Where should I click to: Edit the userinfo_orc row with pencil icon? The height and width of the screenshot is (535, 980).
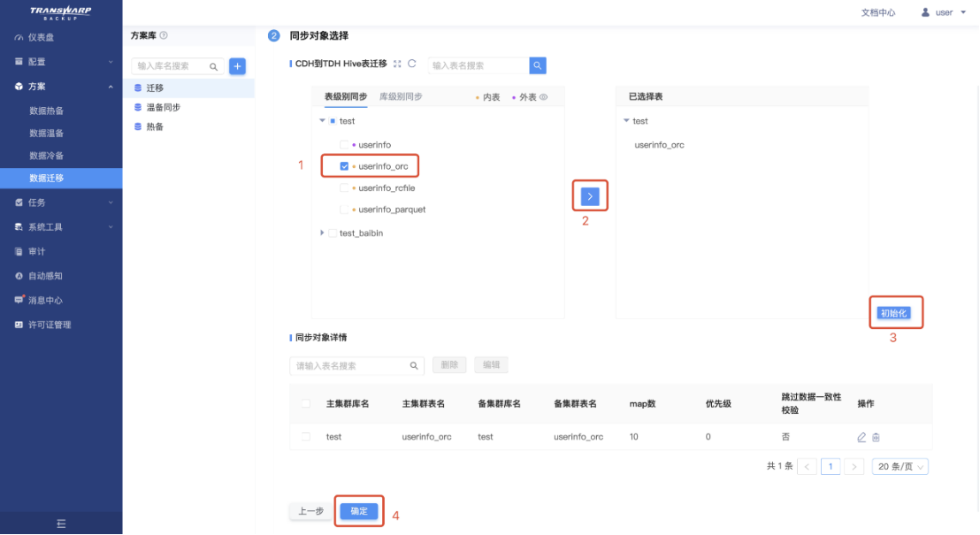[861, 438]
